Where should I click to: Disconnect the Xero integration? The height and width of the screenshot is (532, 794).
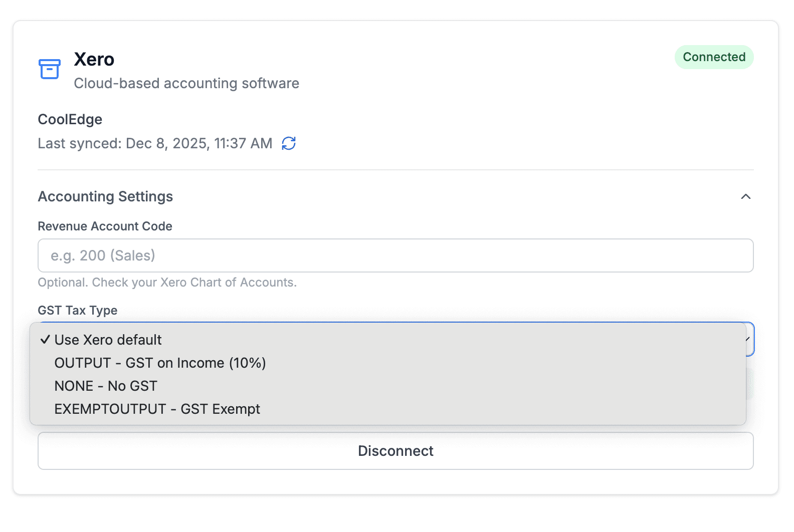click(x=395, y=451)
